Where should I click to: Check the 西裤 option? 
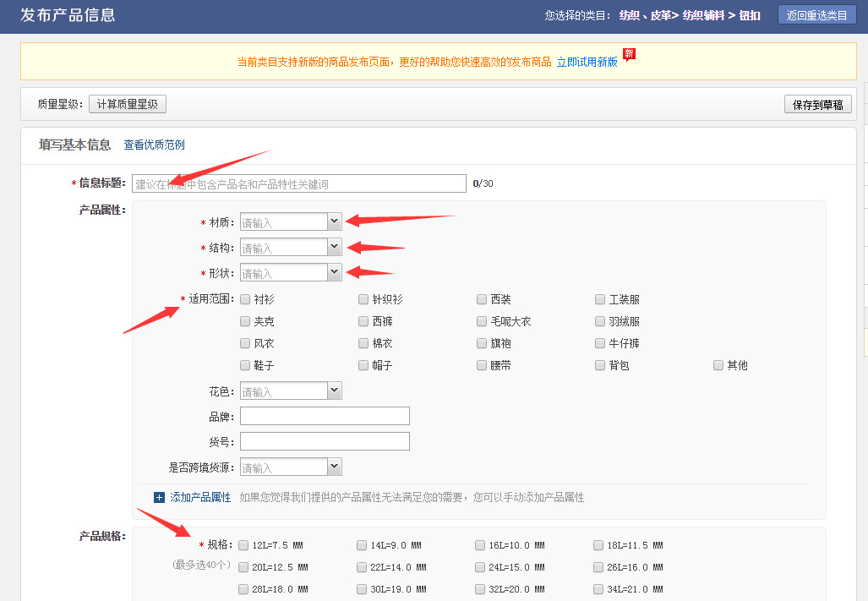pos(363,321)
